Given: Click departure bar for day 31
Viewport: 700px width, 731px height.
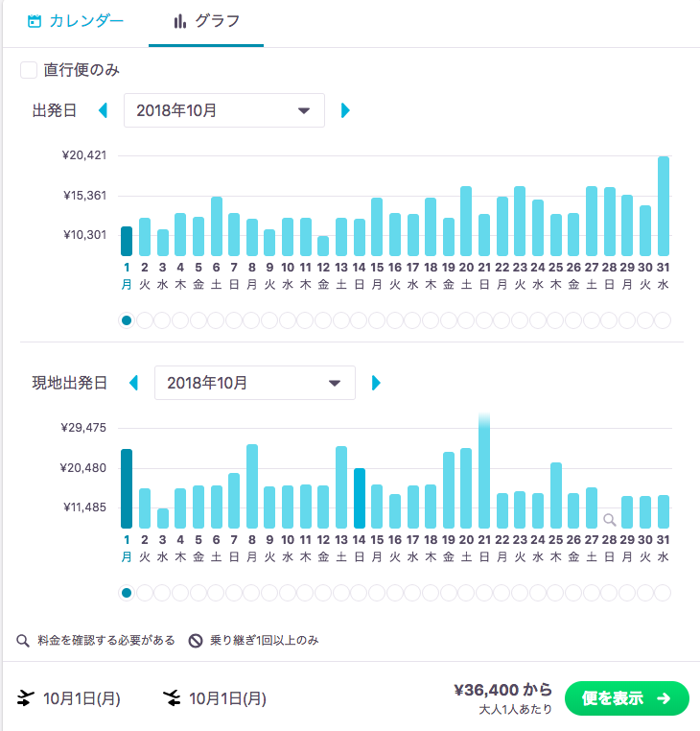Looking at the screenshot, I should 664,206.
